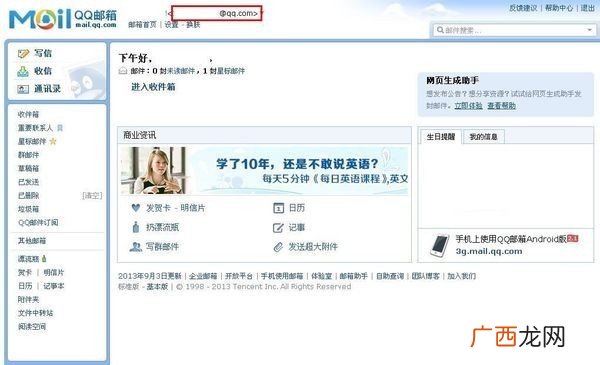Click the 手机使用邮箱 footer link
This screenshot has height=365, width=600.
(282, 276)
